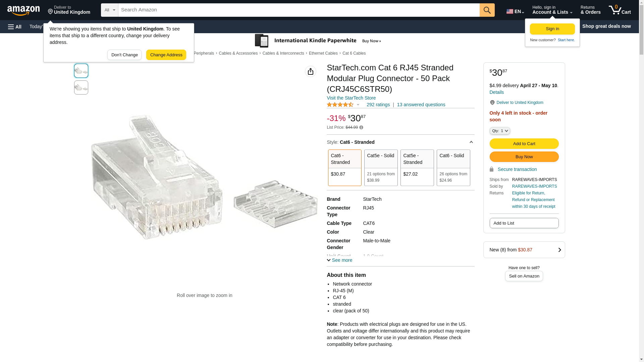Click the Add to Cart button
Screen dimensions: 644x362
tap(524, 143)
